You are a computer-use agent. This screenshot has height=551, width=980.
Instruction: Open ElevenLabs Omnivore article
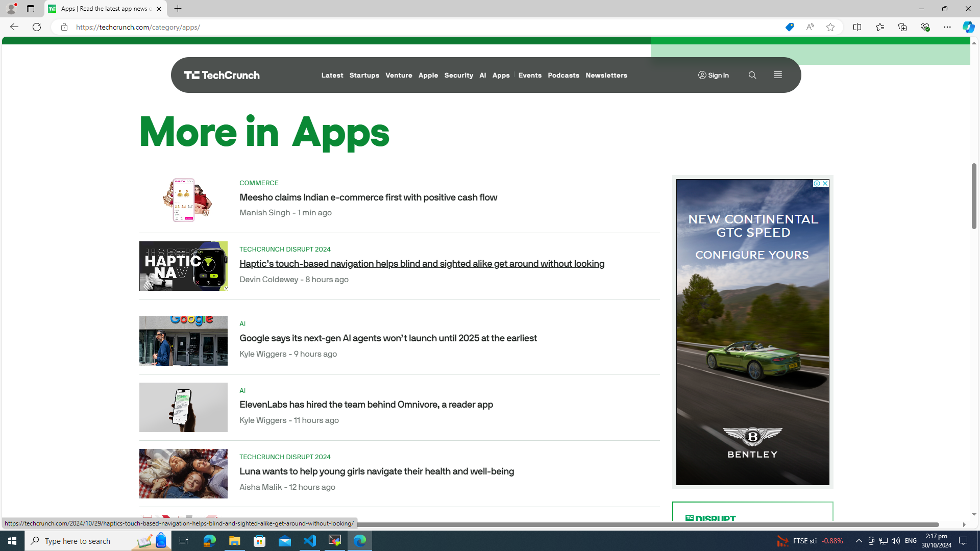pyautogui.click(x=366, y=405)
